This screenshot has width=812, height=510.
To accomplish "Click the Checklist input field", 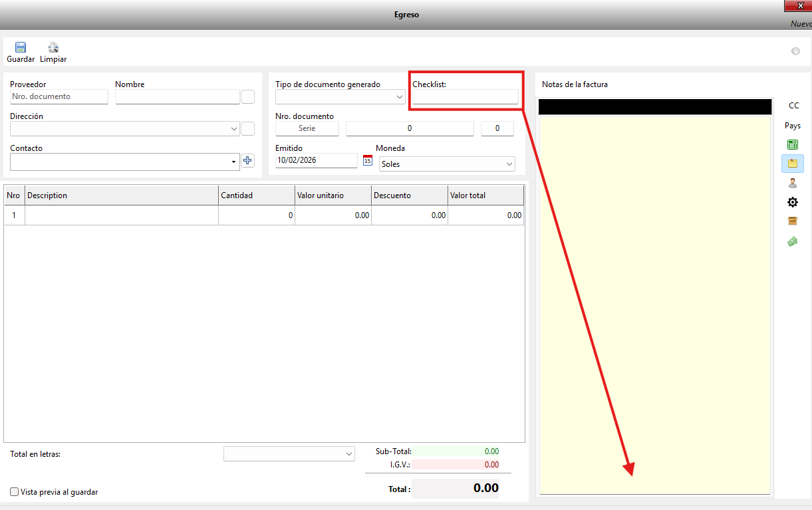I will click(465, 97).
